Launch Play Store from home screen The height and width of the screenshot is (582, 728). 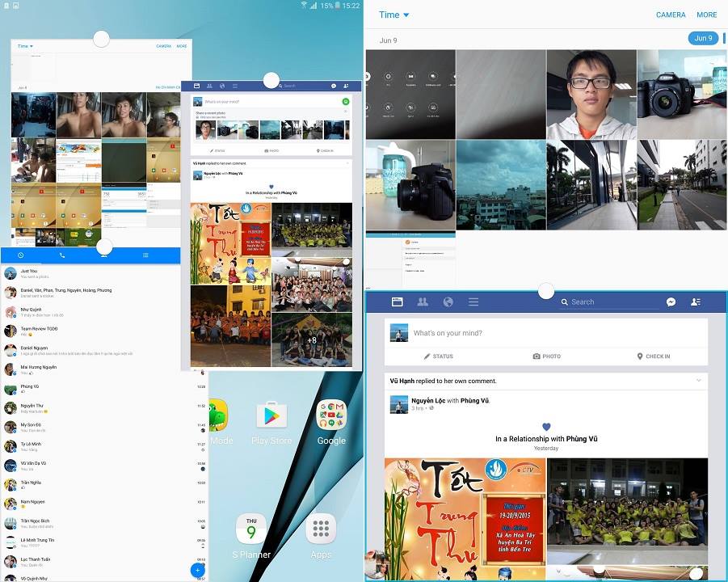(x=271, y=423)
